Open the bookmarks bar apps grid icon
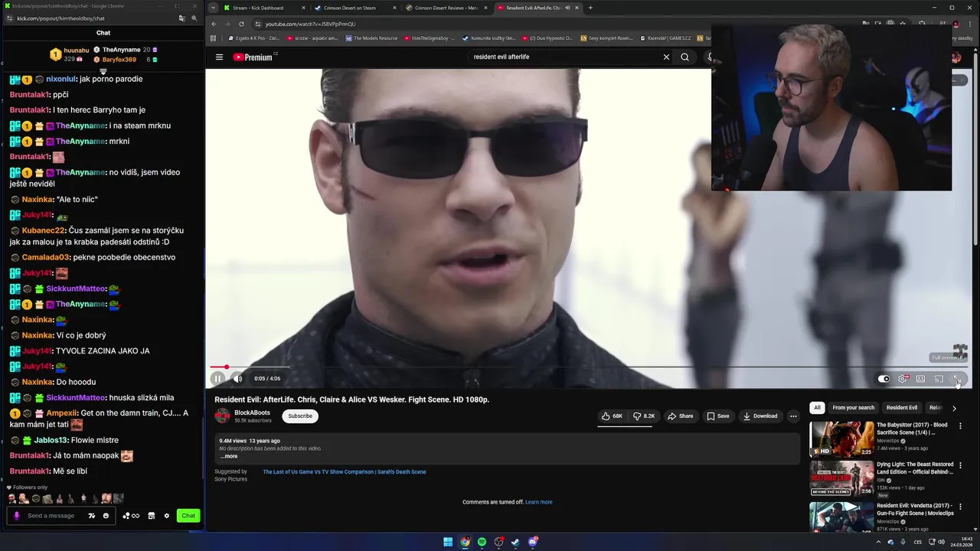The width and height of the screenshot is (980, 551). pyautogui.click(x=212, y=38)
